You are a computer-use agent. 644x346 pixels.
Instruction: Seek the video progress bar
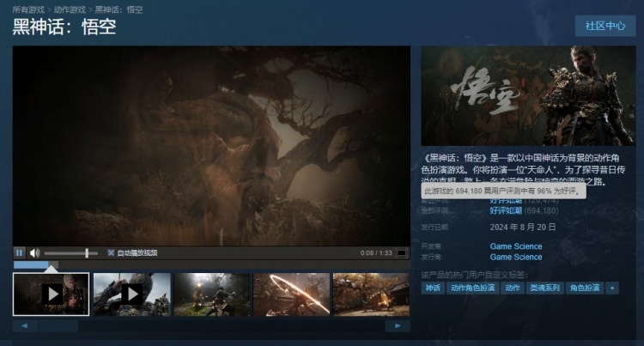pyautogui.click(x=211, y=265)
